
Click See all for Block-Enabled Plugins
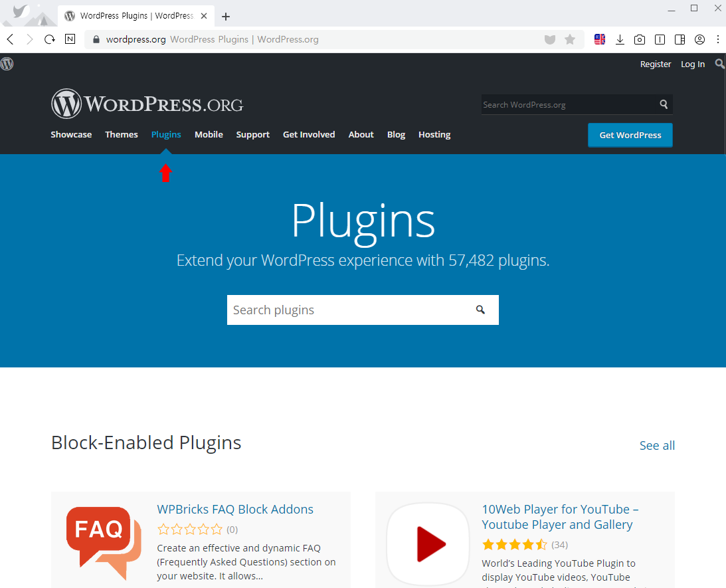point(657,445)
